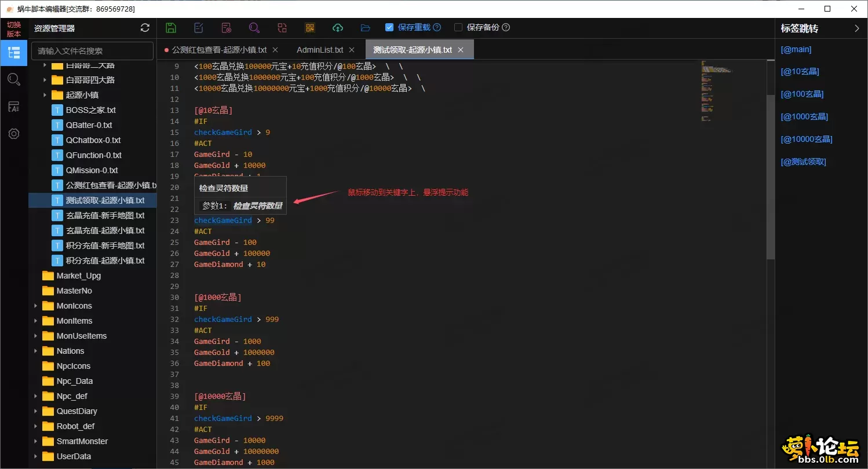Image resolution: width=868 pixels, height=469 pixels.
Task: Jump to the [@10玄晶] label
Action: 800,72
